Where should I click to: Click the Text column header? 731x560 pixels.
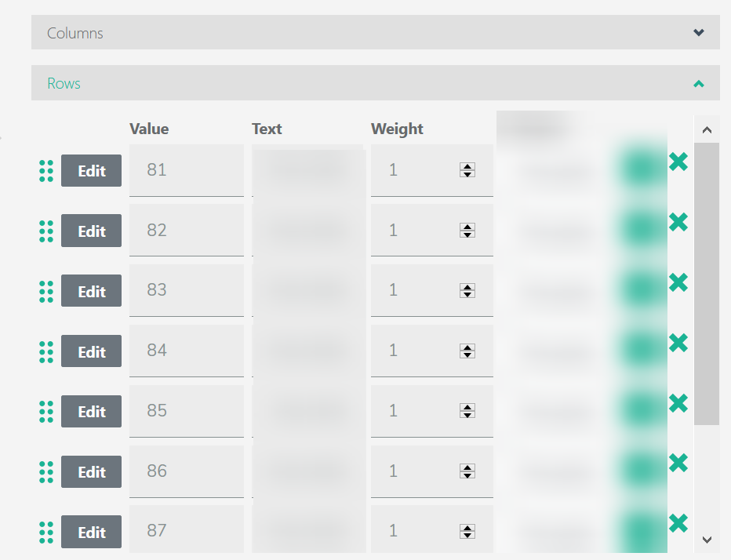[267, 129]
